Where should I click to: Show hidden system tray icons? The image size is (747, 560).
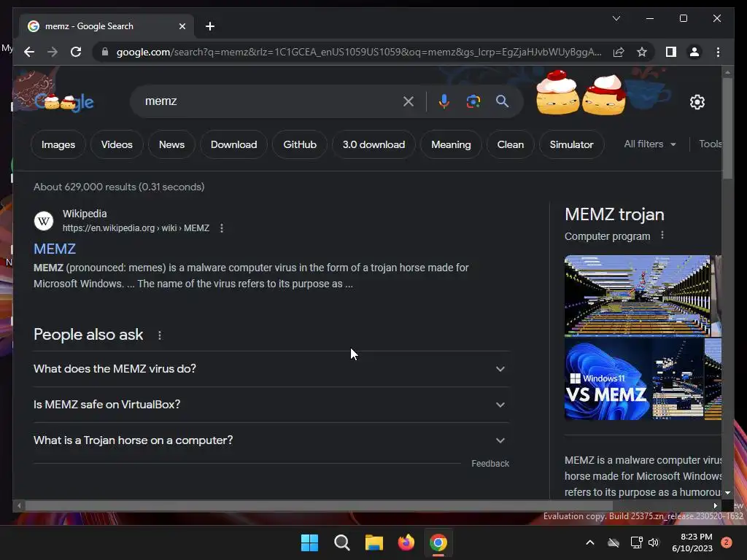click(x=589, y=542)
